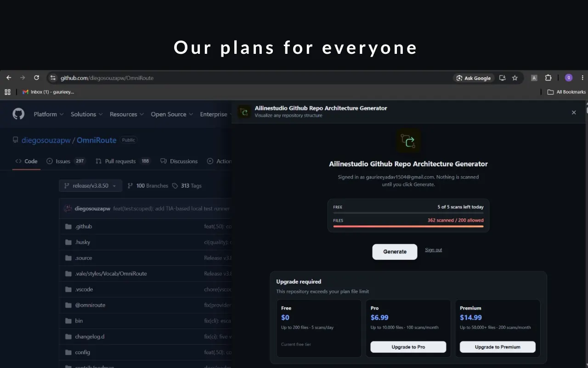Open the release/v3.8.50 branch selector
The image size is (588, 368).
coord(90,186)
